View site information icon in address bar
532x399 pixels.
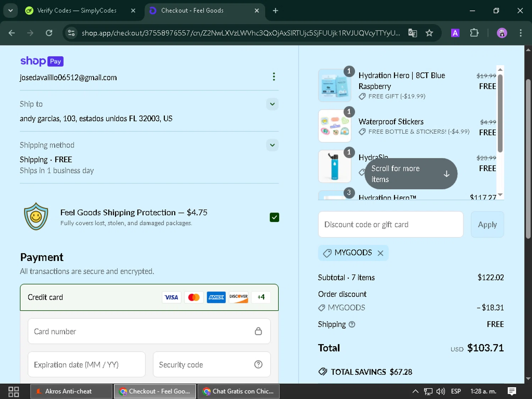coord(71,33)
